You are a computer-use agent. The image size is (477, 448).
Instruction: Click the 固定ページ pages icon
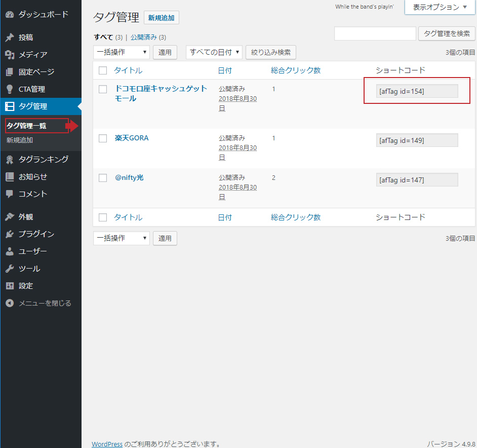click(x=10, y=72)
